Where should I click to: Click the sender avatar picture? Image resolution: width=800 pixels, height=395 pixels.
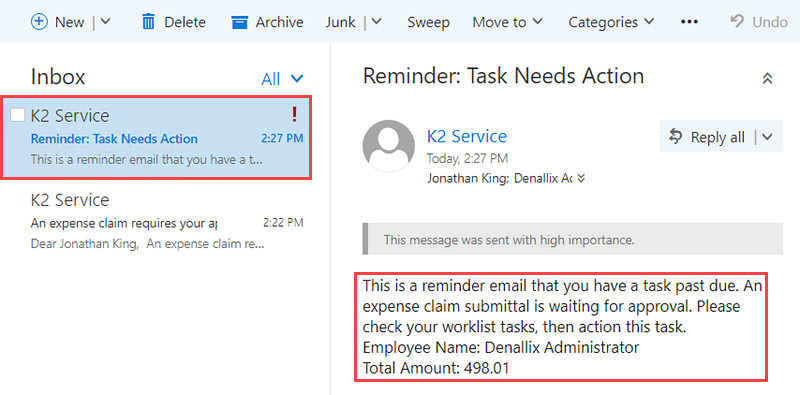(388, 146)
